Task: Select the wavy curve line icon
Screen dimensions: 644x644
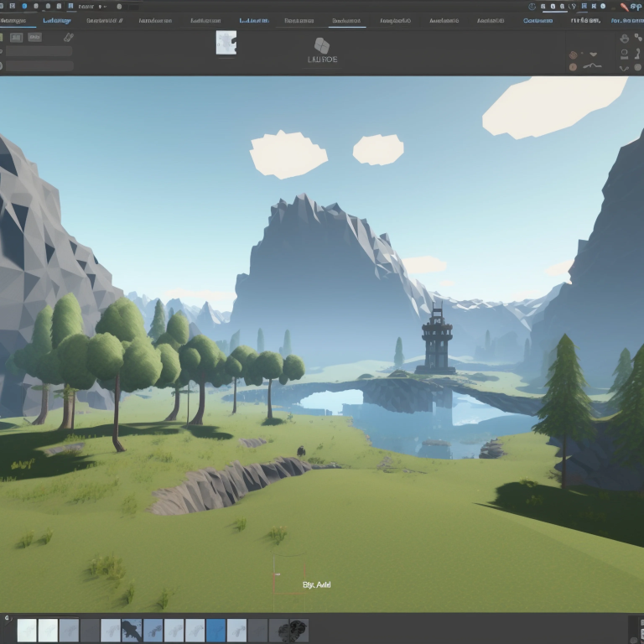Action: (x=592, y=65)
